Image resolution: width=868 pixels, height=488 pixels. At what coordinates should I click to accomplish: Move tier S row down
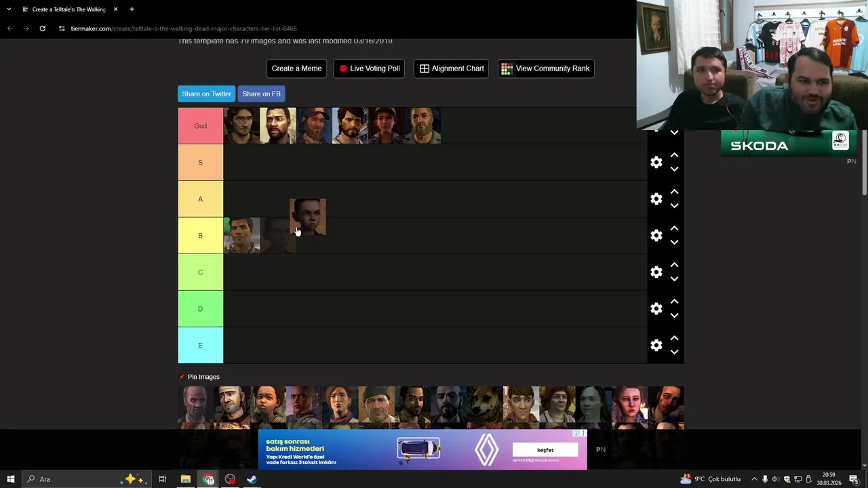[x=674, y=169]
